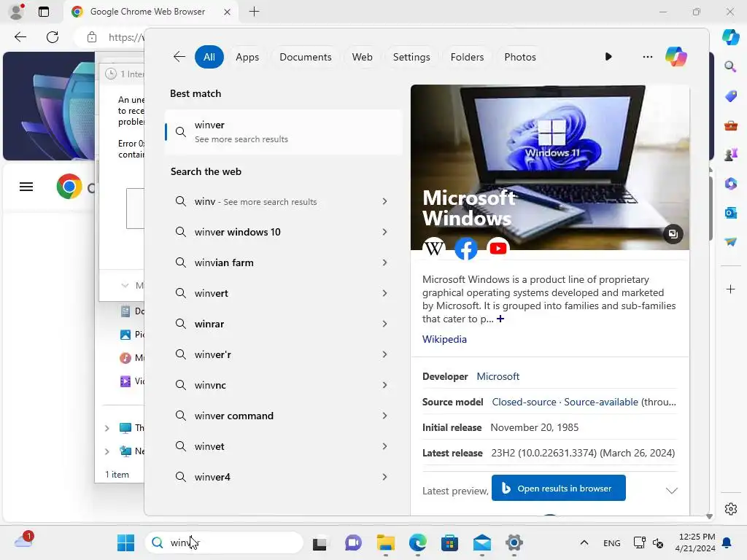The height and width of the screenshot is (560, 747).
Task: Open the Wikipedia source link
Action: pyautogui.click(x=444, y=339)
